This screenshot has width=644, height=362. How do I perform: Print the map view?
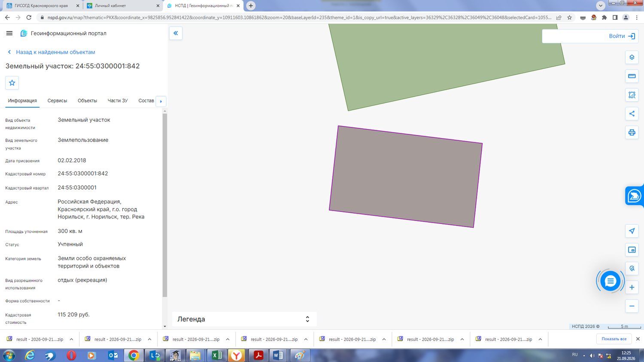pos(632,133)
